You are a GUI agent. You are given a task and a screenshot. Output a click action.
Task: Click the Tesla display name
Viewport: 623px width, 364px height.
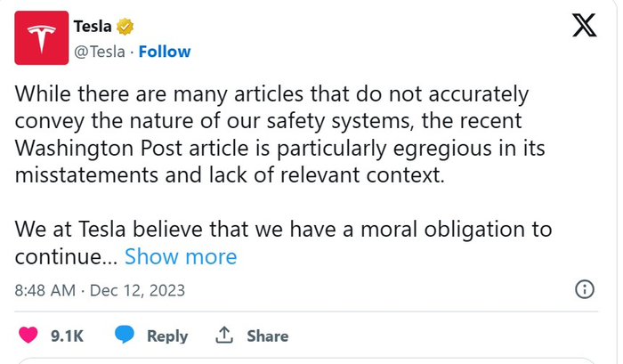click(x=93, y=28)
